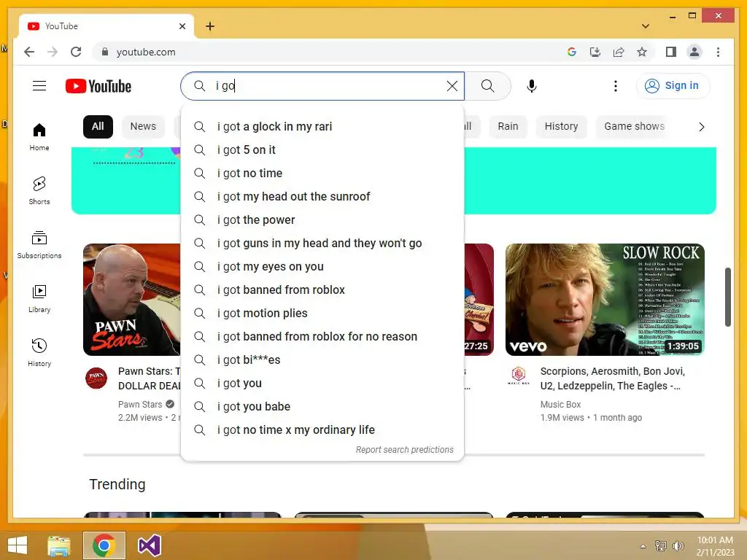Open the Windows Start button
Image resolution: width=747 pixels, height=560 pixels.
pyautogui.click(x=18, y=545)
